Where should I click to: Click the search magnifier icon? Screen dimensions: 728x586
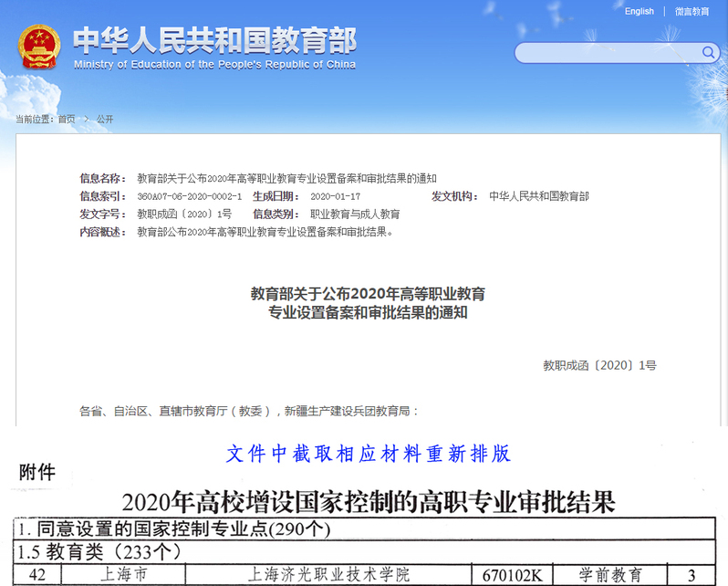(708, 53)
